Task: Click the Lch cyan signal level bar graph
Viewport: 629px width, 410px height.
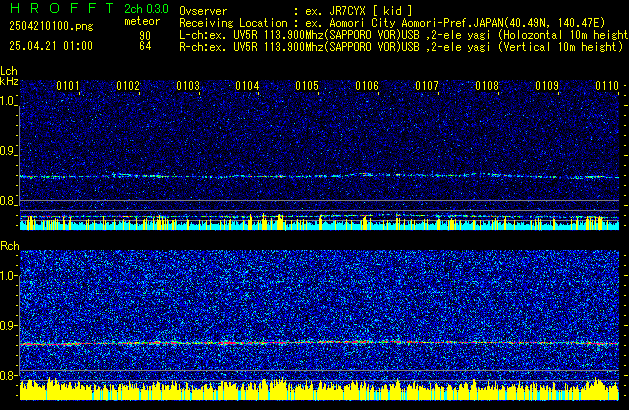Action: 319,226
